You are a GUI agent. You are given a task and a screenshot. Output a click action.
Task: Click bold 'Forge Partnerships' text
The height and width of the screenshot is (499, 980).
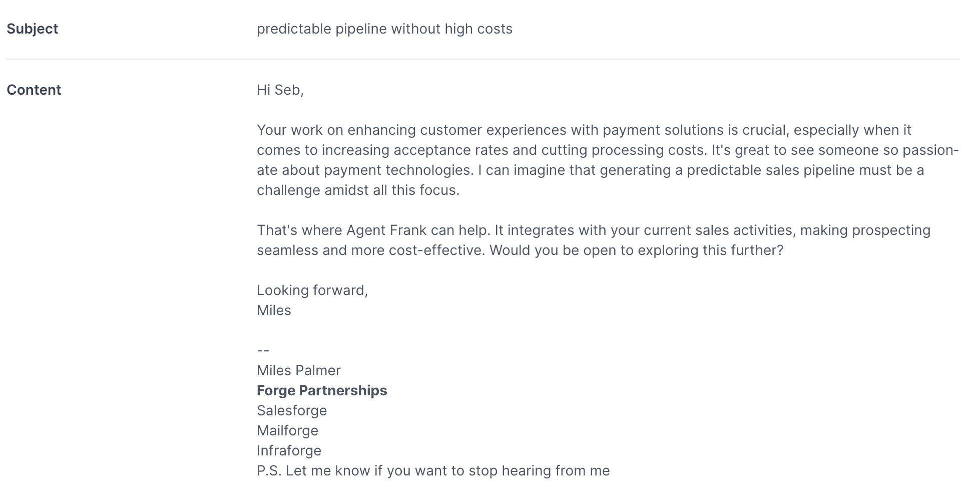pyautogui.click(x=322, y=391)
